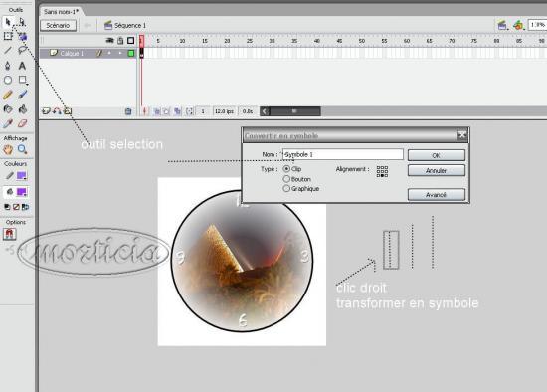Open the Rectangle tool flyout
The image size is (547, 392).
pos(23,80)
